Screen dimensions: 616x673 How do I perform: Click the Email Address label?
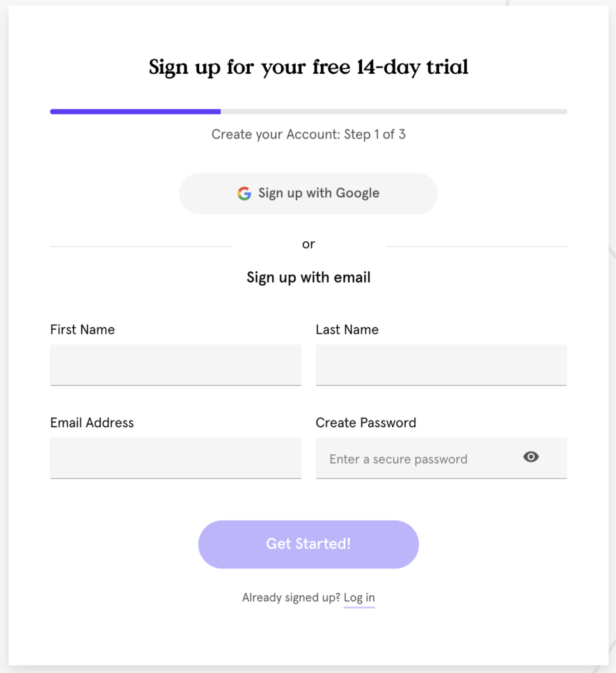[x=92, y=423]
